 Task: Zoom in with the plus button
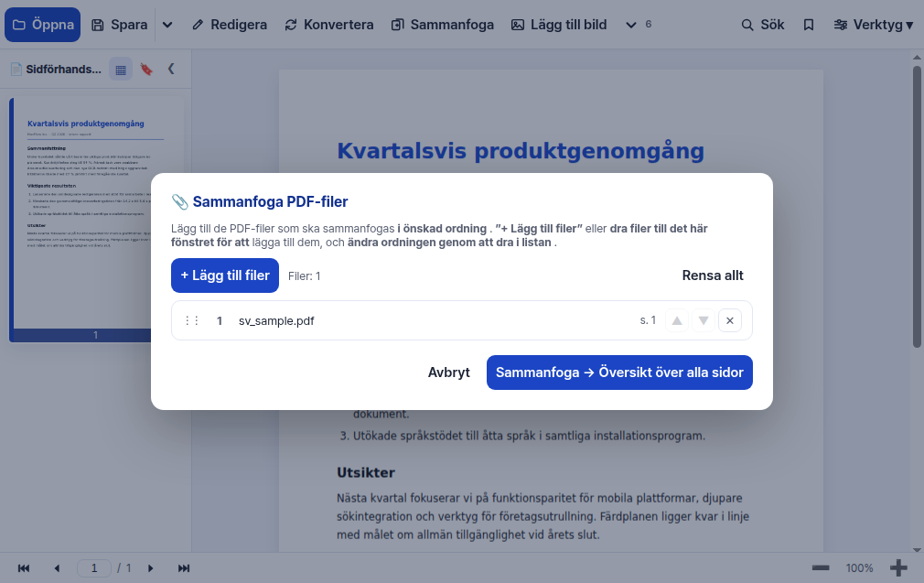click(x=898, y=568)
